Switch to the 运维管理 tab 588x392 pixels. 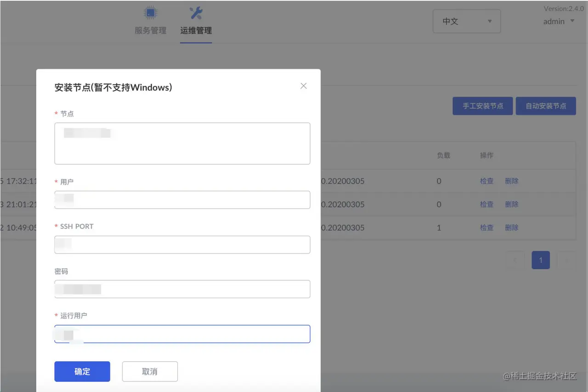click(x=196, y=31)
